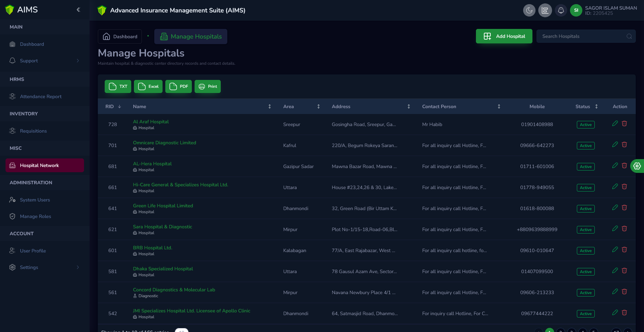
Task: Export table as PDF
Action: pyautogui.click(x=178, y=86)
